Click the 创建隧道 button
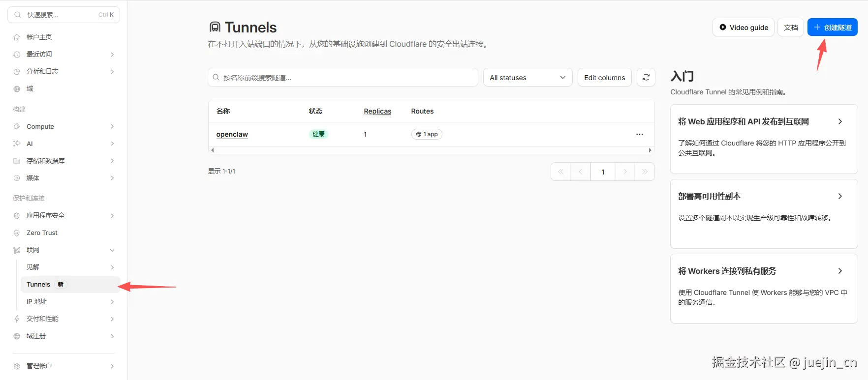The image size is (868, 380). (833, 27)
